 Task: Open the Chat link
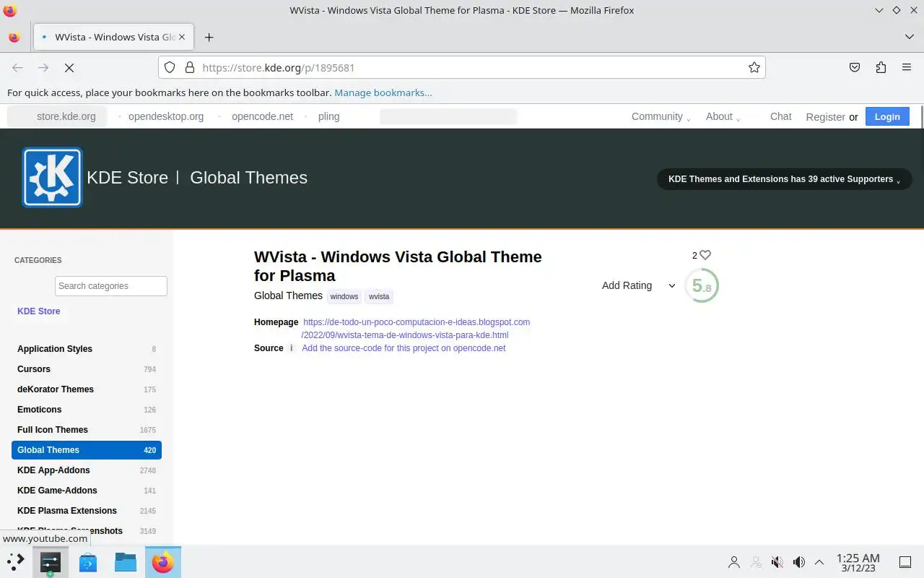pyautogui.click(x=780, y=116)
